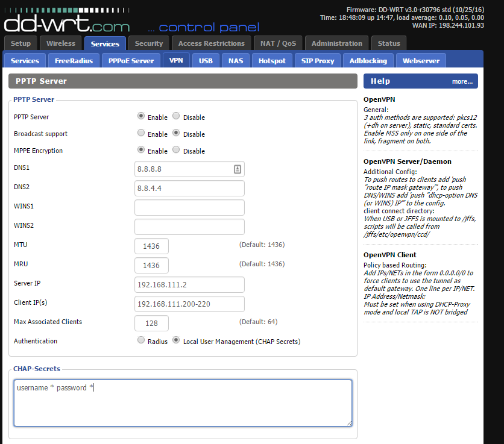Click the CHAP-Secrets text area
504x444 pixels.
pos(183,403)
